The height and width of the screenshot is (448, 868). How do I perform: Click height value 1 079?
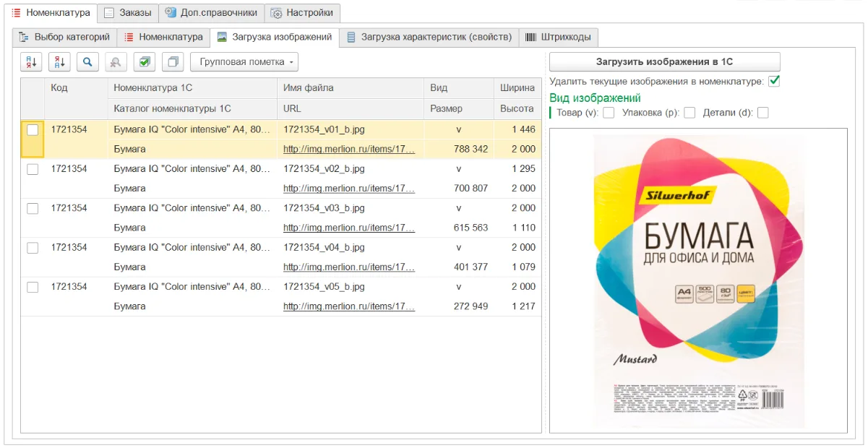tap(523, 267)
